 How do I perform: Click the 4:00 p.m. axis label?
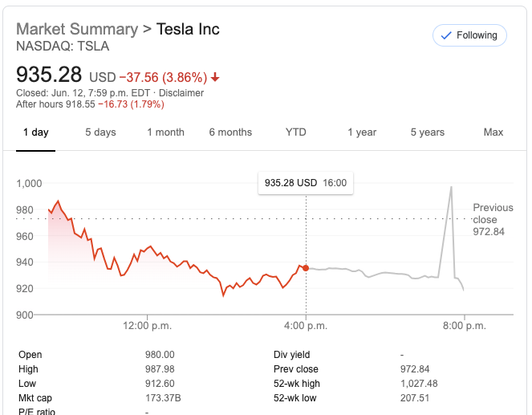(306, 326)
